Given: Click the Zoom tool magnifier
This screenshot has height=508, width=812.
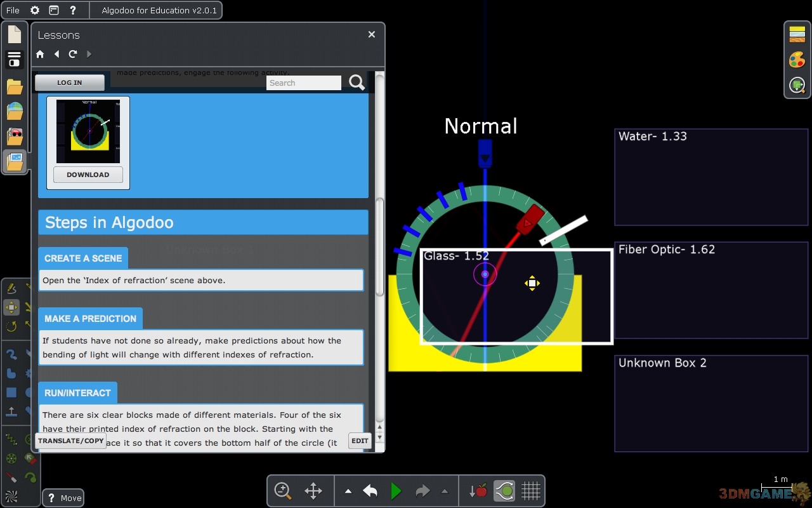Looking at the screenshot, I should tap(282, 491).
